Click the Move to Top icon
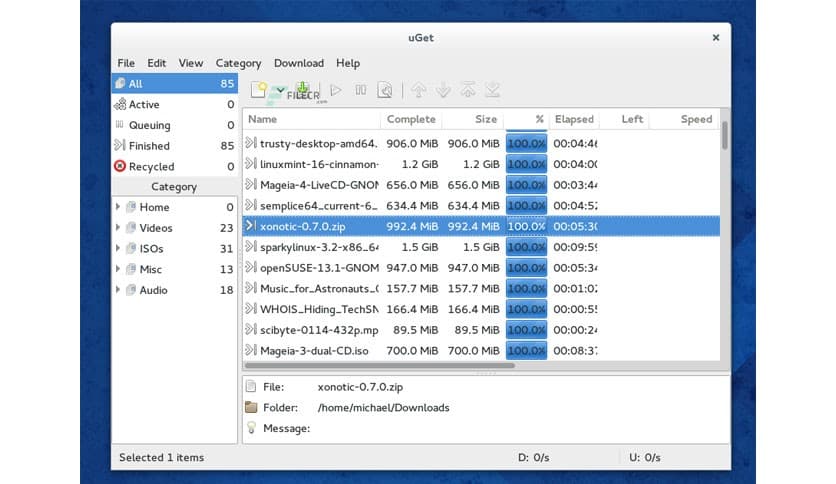Screen dimensions: 836x484 click(468, 90)
